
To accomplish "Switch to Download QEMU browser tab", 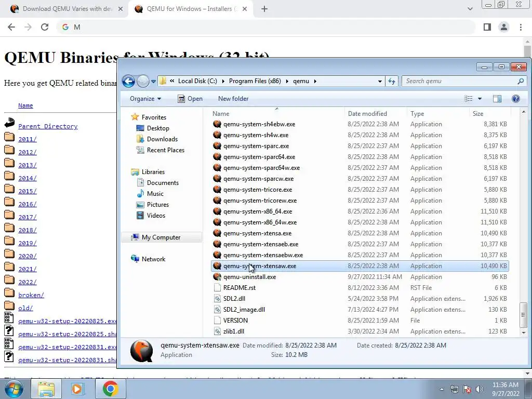I will tap(67, 9).
